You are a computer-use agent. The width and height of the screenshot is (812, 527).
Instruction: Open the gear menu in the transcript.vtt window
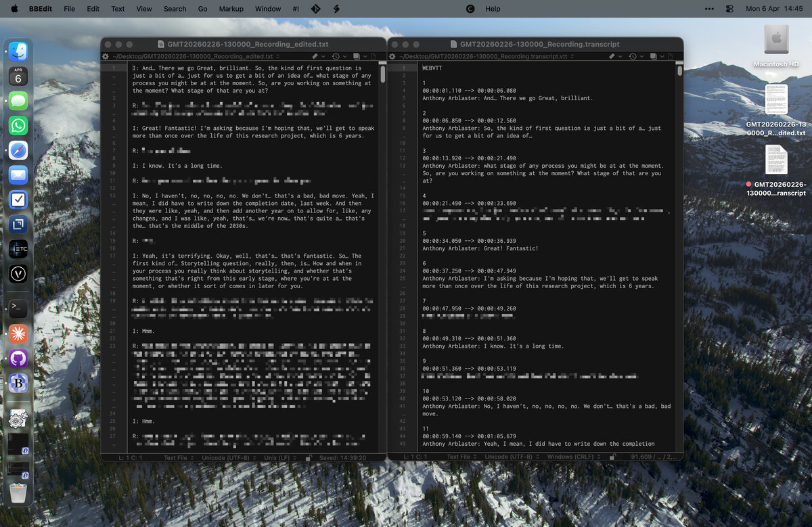pos(390,56)
